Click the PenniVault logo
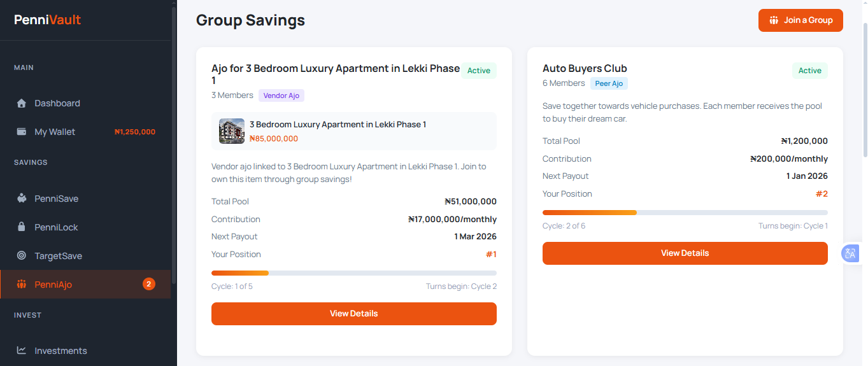 pyautogui.click(x=48, y=20)
